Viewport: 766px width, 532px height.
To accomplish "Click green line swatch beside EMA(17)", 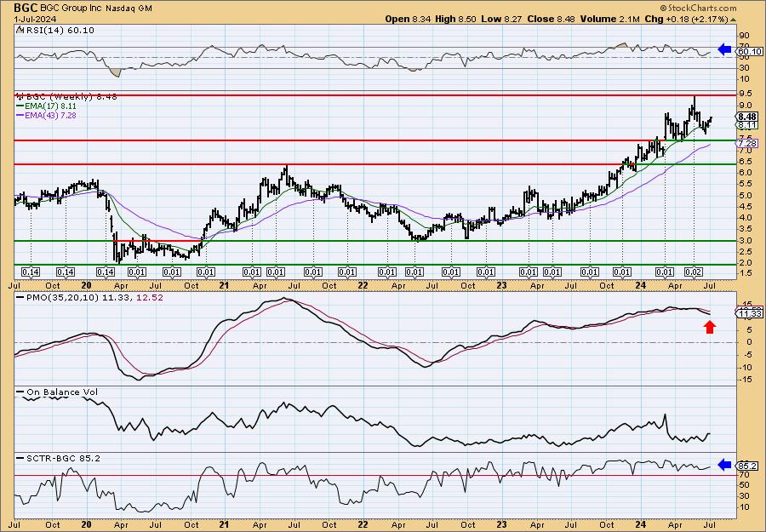I will (x=20, y=106).
